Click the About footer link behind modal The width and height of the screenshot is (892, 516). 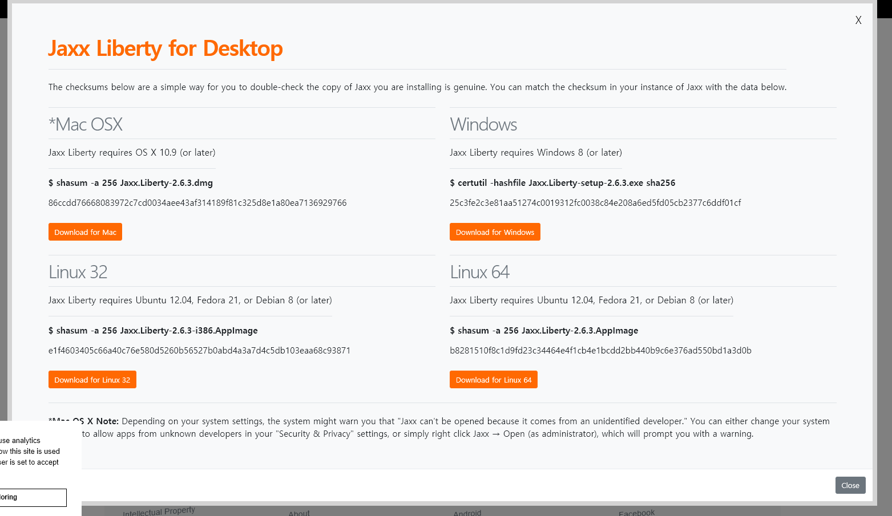click(299, 513)
